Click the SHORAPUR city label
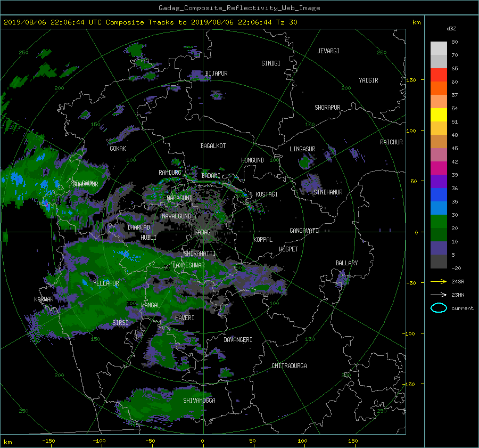479x448 pixels. click(x=327, y=108)
